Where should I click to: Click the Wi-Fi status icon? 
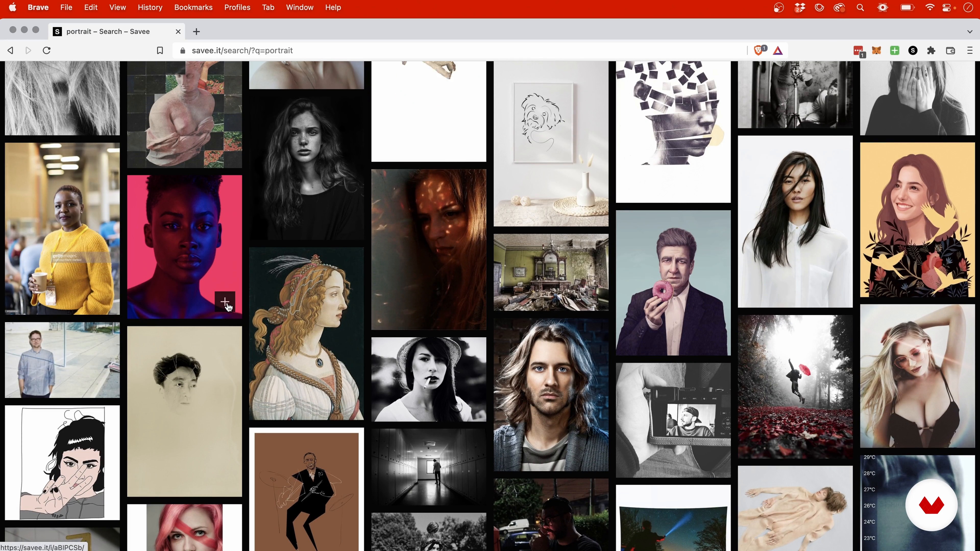click(929, 7)
